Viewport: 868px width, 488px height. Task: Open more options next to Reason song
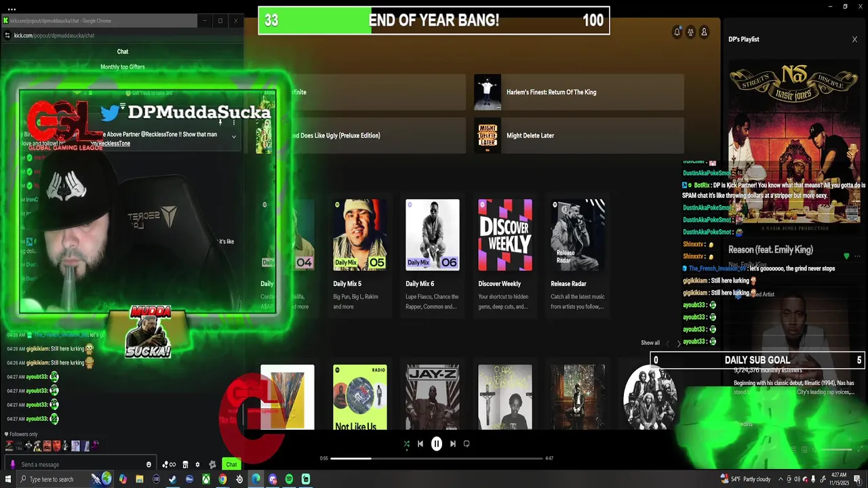click(857, 256)
